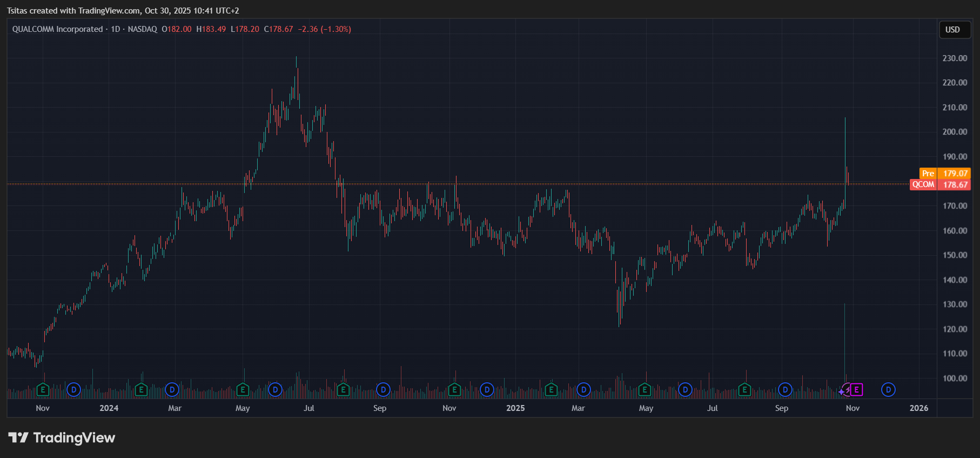Image resolution: width=980 pixels, height=458 pixels.
Task: Click the dividend D marker above Sep 2025
Action: pos(785,389)
